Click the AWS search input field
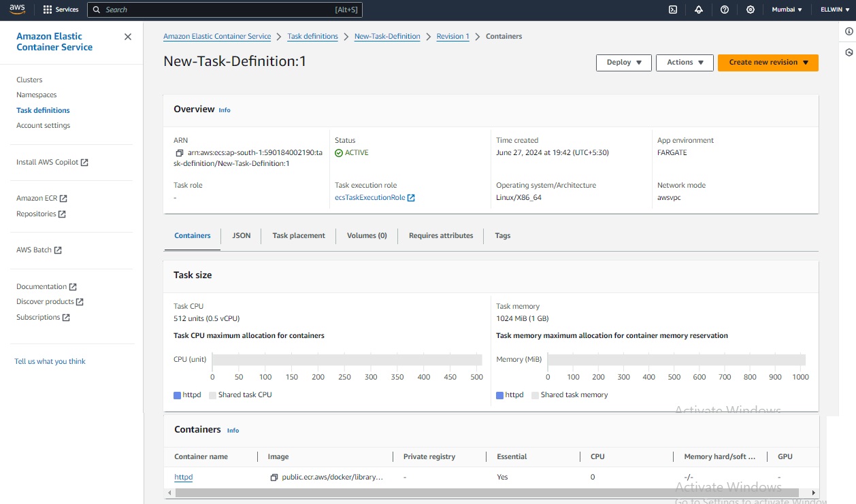Viewport: 856px width, 504px height. coord(225,10)
